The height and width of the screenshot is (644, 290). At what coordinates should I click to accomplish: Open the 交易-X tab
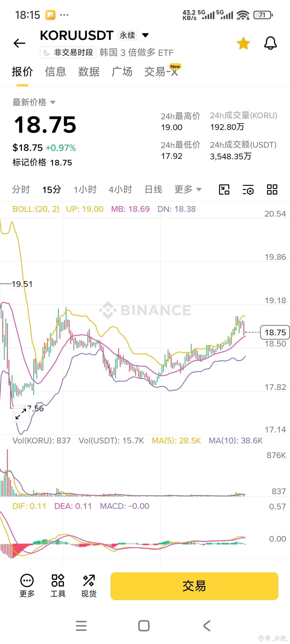pos(161,72)
